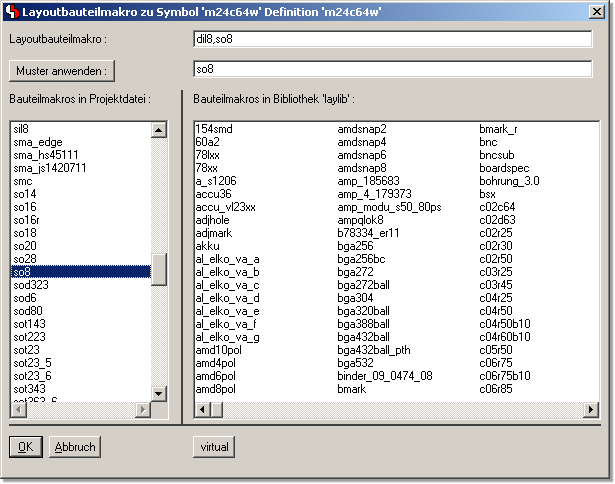Choose 'sma_edge' from the project macros
Image resolution: width=615 pixels, height=484 pixels.
[37, 142]
